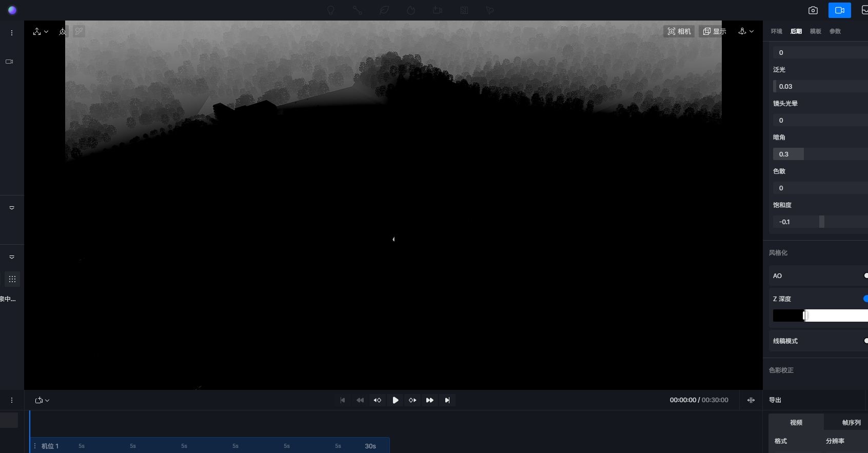
Task: Click the rewind button
Action: [x=360, y=400]
